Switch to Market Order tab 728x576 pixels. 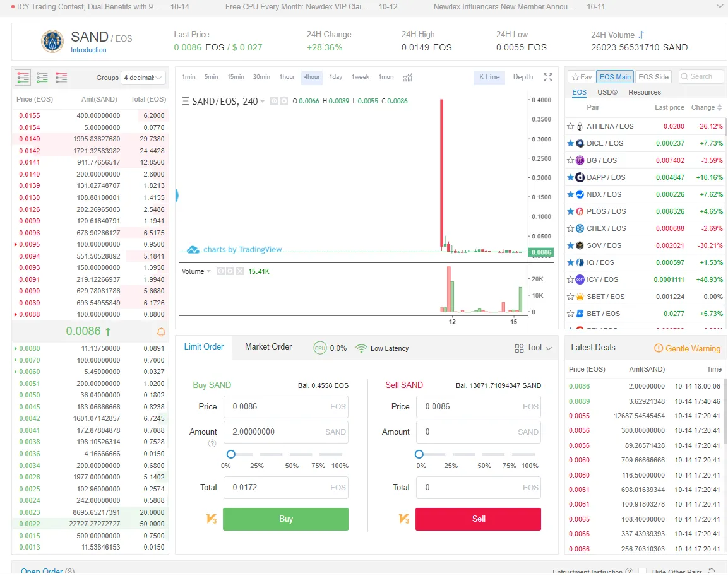click(268, 347)
